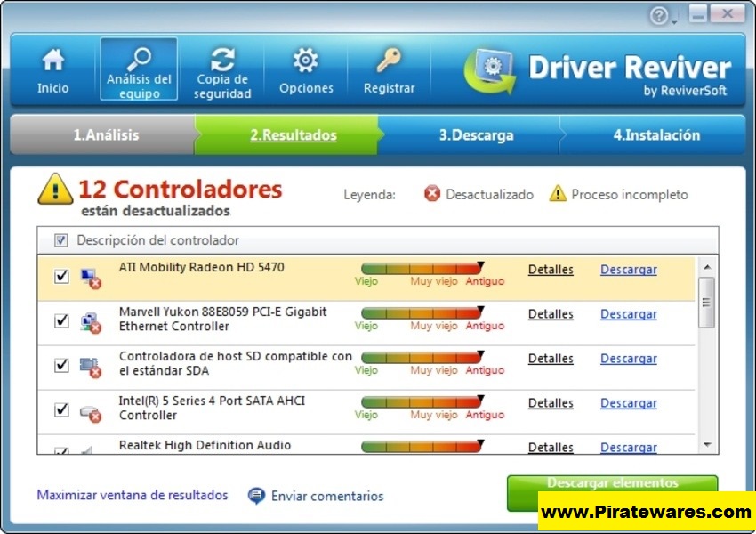756x534 pixels.
Task: Uncheck Intel 5 Series SATA AHCI checkbox
Action: tap(61, 410)
